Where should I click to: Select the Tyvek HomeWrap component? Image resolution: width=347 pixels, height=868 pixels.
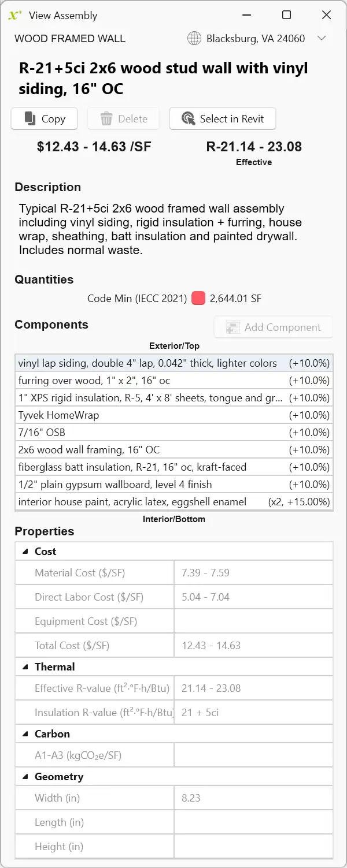[x=58, y=415]
